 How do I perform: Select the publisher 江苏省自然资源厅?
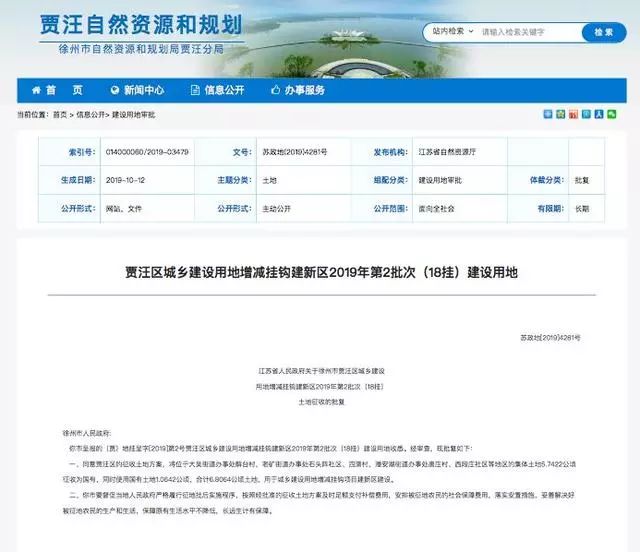[447, 152]
